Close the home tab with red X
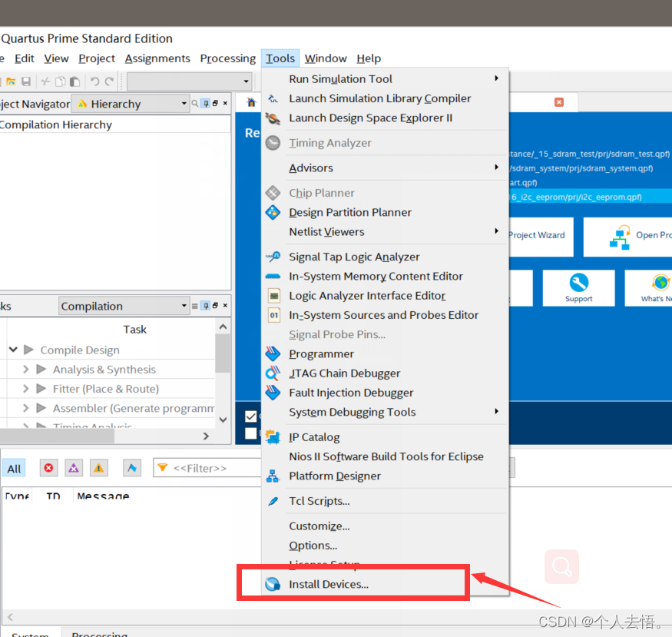The image size is (672, 637). click(x=559, y=102)
